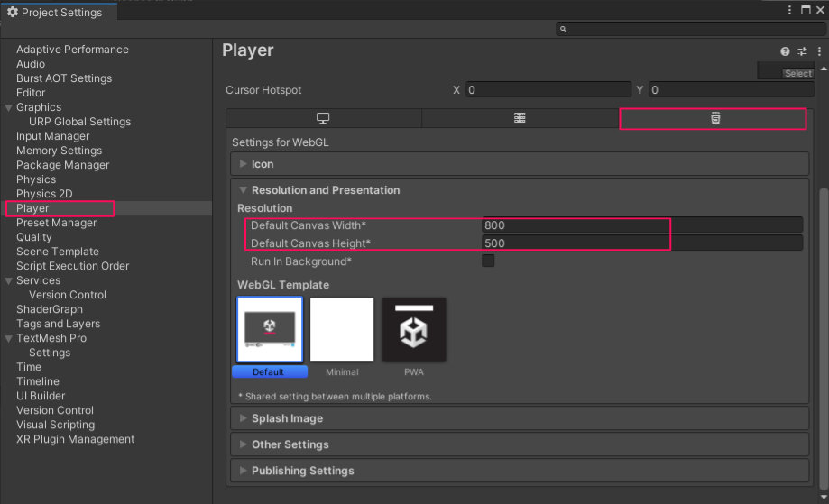Switch to the WebGL HTML5 platform tab
The height and width of the screenshot is (504, 829).
coord(714,118)
